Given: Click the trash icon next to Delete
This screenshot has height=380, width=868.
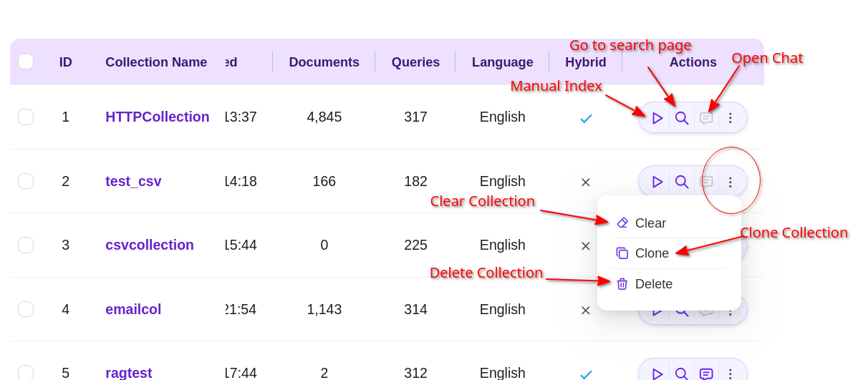Looking at the screenshot, I should pos(622,284).
